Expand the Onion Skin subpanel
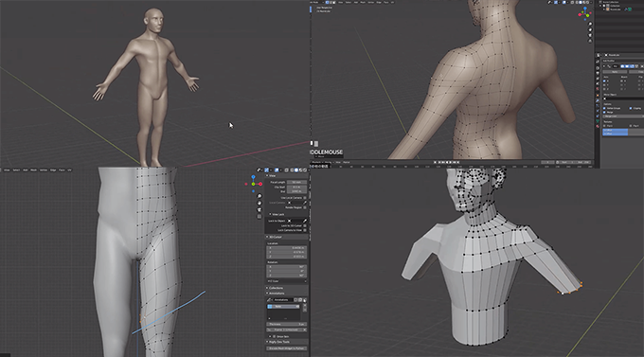The height and width of the screenshot is (357, 644). [x=270, y=336]
